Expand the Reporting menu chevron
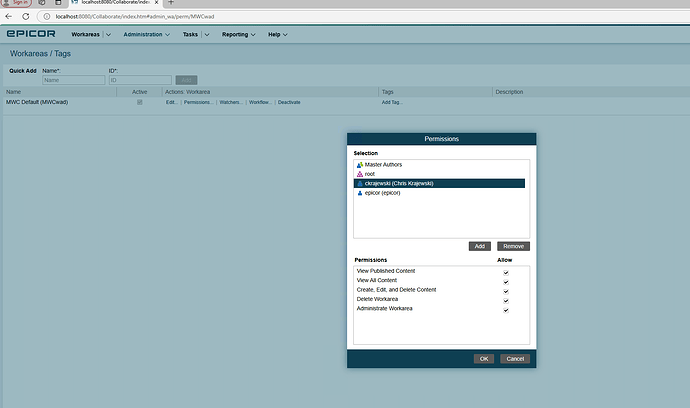690x408 pixels. tap(253, 34)
